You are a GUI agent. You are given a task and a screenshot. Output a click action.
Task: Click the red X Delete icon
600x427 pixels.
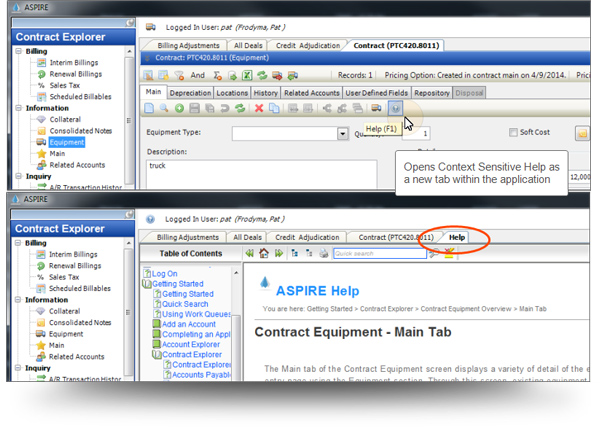click(x=259, y=108)
